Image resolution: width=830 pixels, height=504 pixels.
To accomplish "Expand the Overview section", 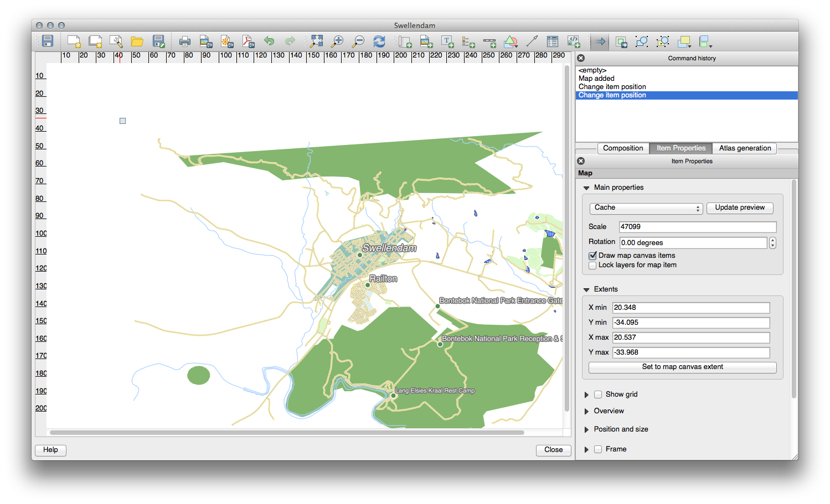I will coord(586,412).
